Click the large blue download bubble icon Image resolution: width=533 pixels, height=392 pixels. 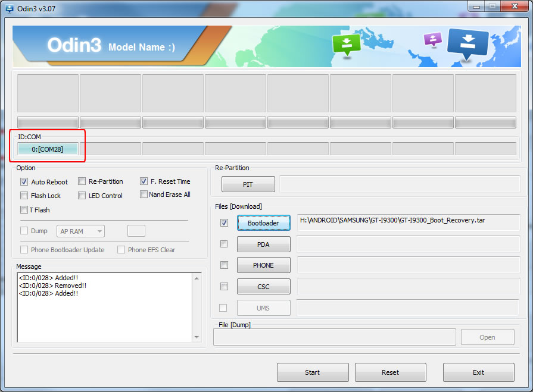click(x=467, y=44)
